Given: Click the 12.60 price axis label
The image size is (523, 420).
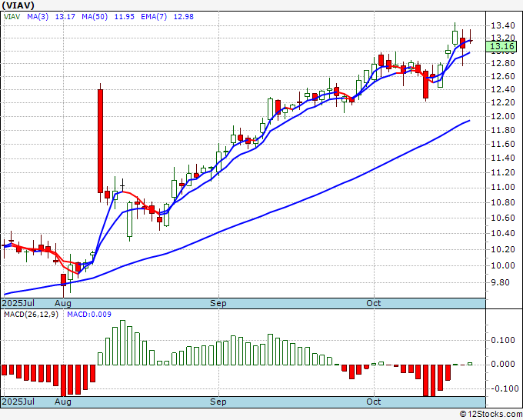Looking at the screenshot, I should [x=503, y=76].
